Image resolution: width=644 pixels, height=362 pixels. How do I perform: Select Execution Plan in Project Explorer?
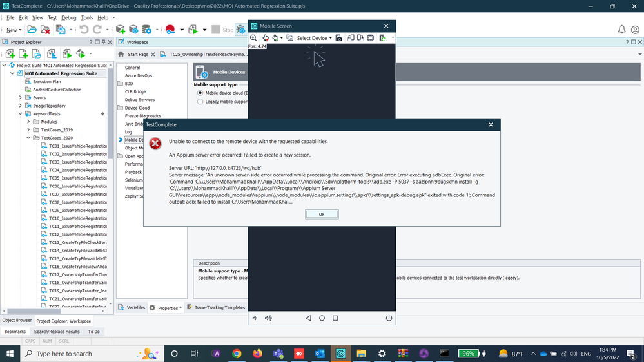[x=46, y=82]
